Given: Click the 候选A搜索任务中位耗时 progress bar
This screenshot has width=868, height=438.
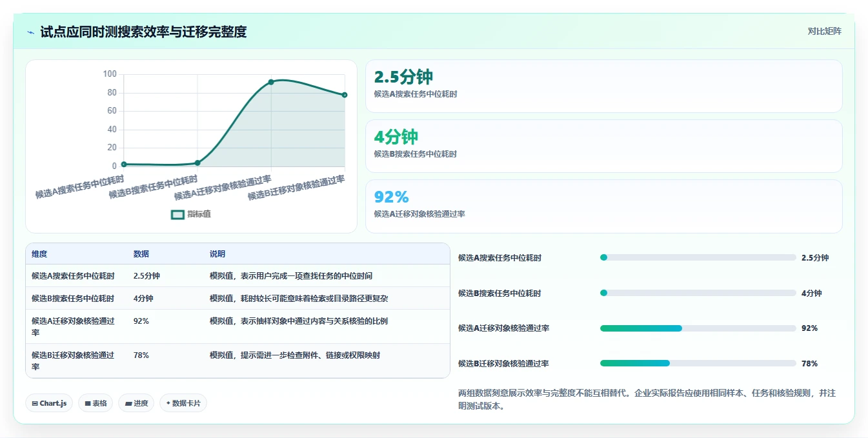Looking at the screenshot, I should 698,257.
